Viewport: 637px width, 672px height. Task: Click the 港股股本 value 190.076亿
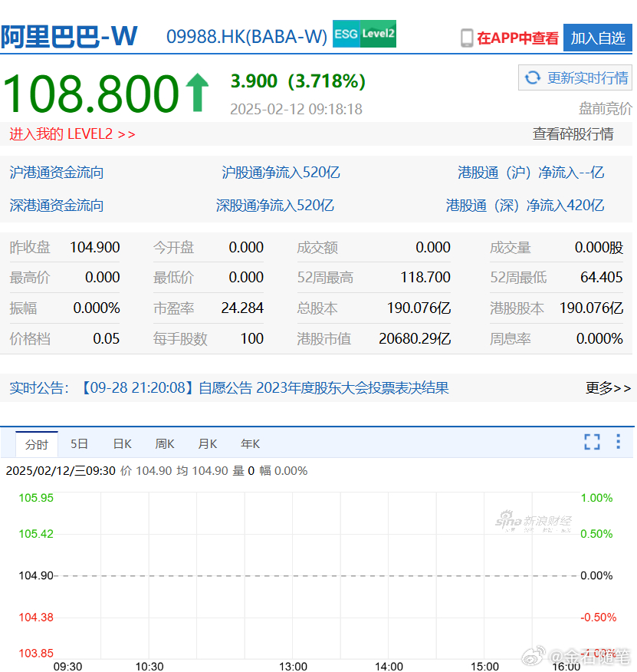pos(591,308)
